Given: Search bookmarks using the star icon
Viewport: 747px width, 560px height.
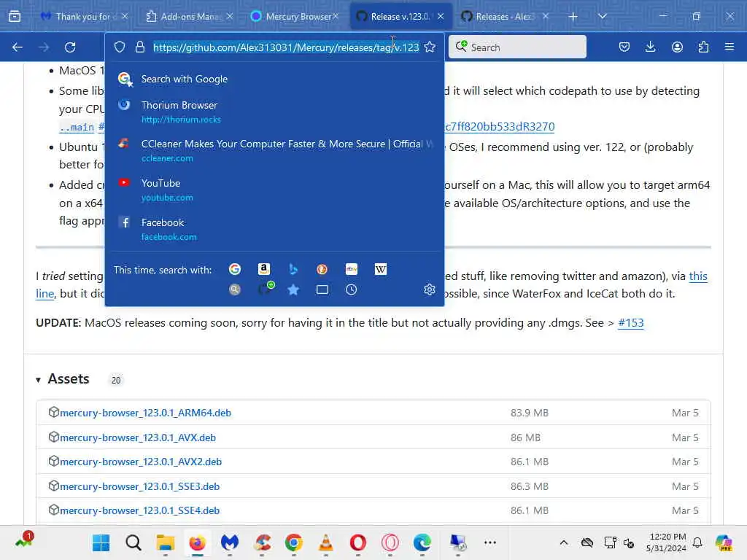Looking at the screenshot, I should click(293, 289).
